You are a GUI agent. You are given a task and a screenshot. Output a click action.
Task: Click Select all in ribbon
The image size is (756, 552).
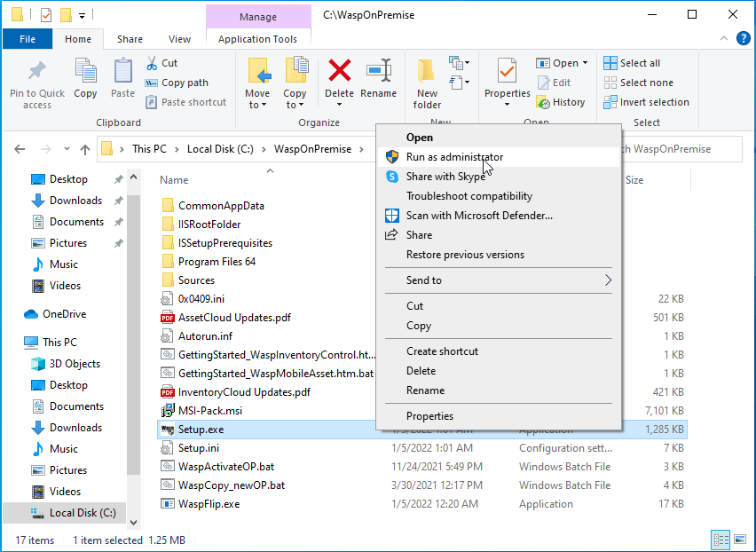[x=632, y=63]
